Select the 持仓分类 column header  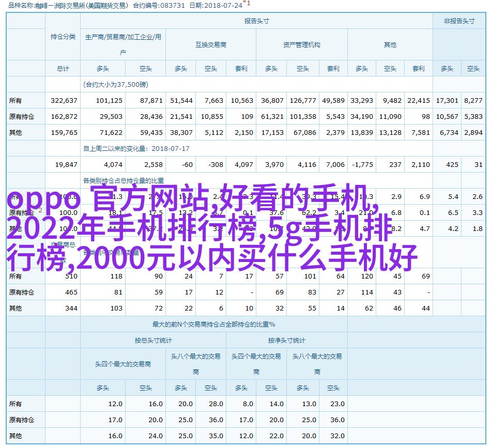click(63, 37)
